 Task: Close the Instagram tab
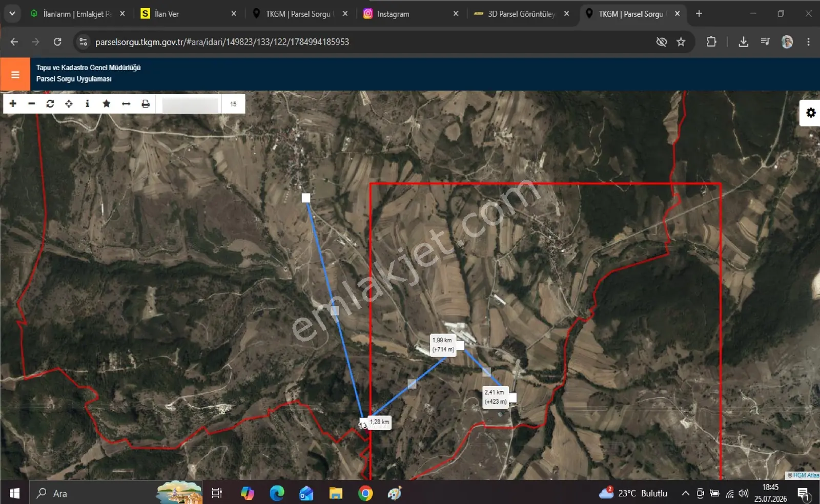[456, 14]
